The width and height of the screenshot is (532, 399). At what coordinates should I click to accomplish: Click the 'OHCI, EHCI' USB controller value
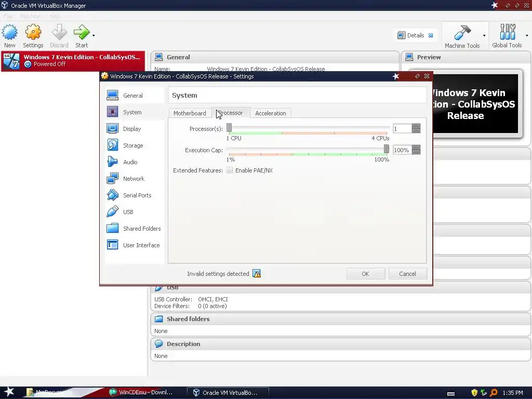(212, 299)
